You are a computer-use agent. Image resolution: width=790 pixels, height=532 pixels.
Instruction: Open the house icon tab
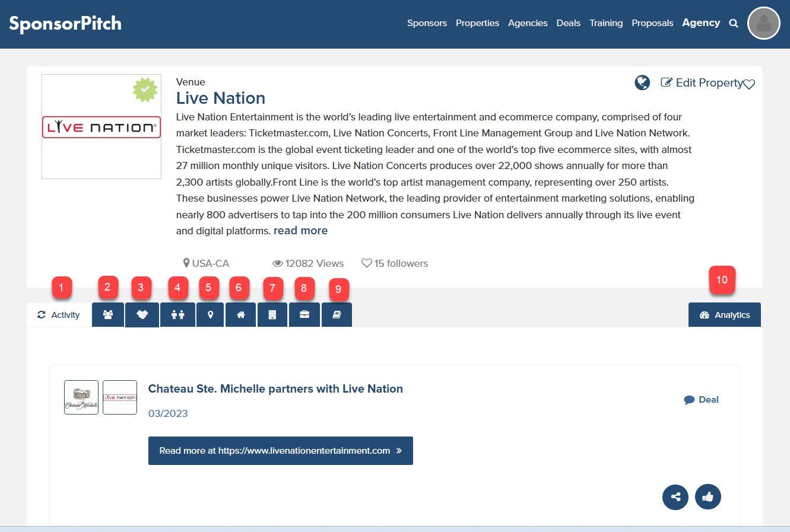click(241, 315)
